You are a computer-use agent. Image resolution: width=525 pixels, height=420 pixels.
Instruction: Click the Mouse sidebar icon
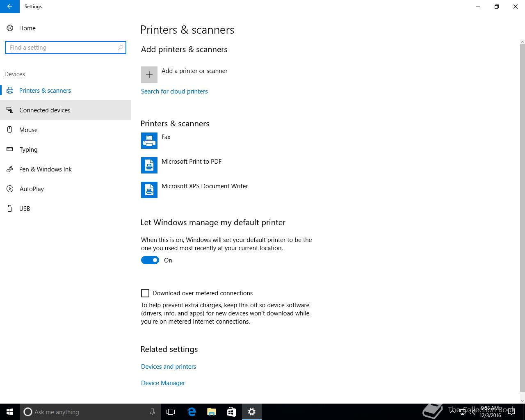[x=10, y=130]
